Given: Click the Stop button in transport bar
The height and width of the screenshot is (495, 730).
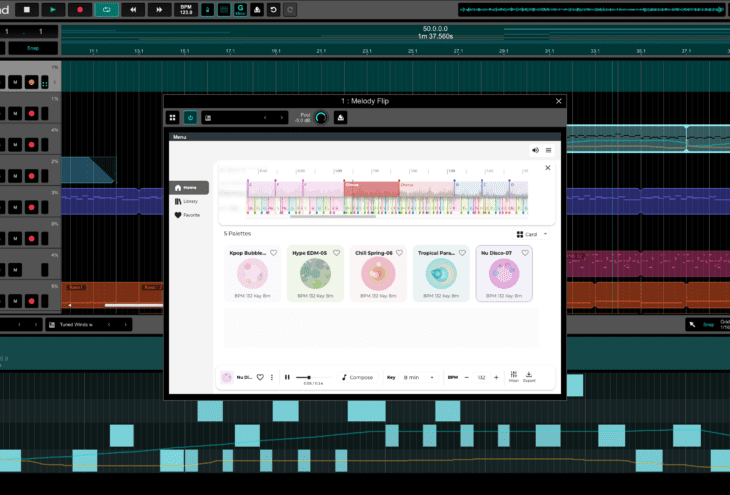Looking at the screenshot, I should [x=27, y=9].
